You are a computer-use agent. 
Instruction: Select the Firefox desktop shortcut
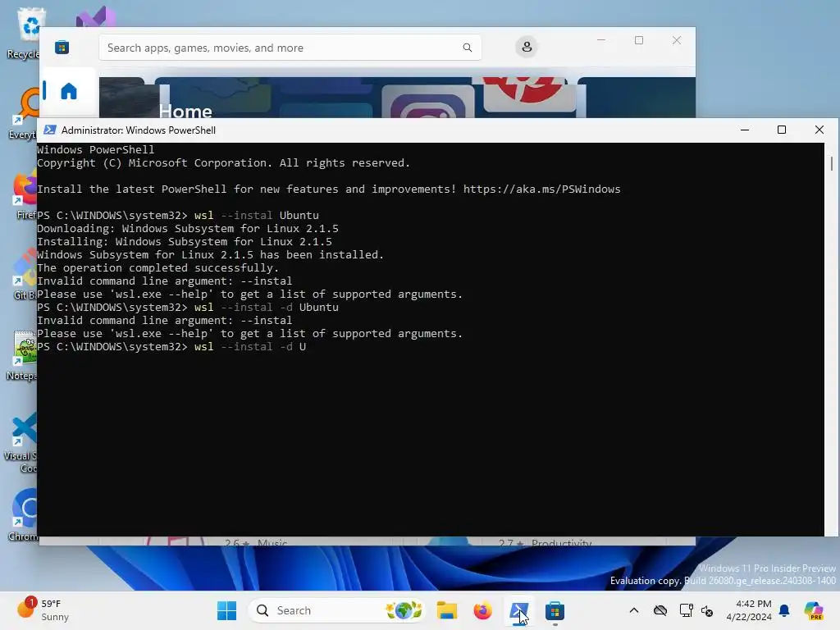coord(25,194)
